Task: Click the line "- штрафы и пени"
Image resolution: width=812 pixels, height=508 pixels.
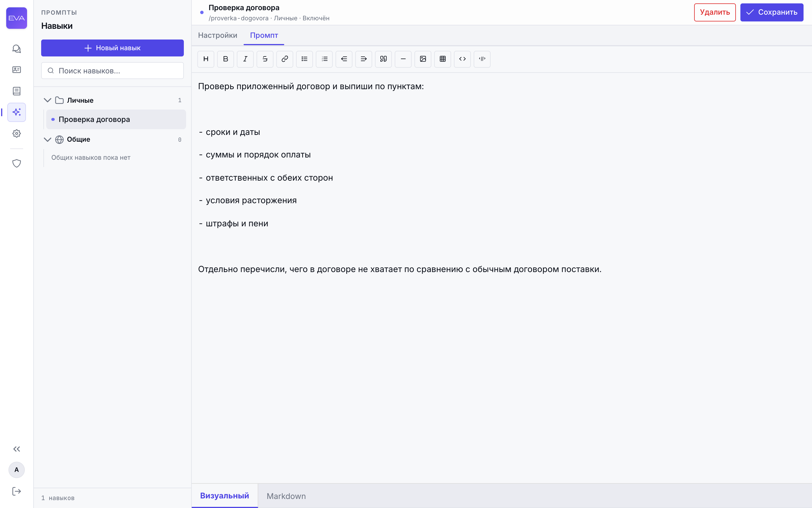Action: (x=233, y=224)
